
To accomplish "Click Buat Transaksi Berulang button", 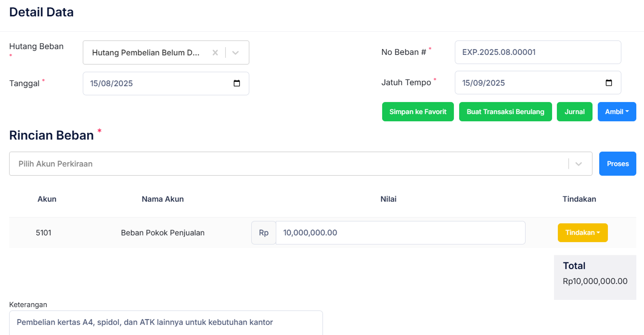I will tap(505, 112).
